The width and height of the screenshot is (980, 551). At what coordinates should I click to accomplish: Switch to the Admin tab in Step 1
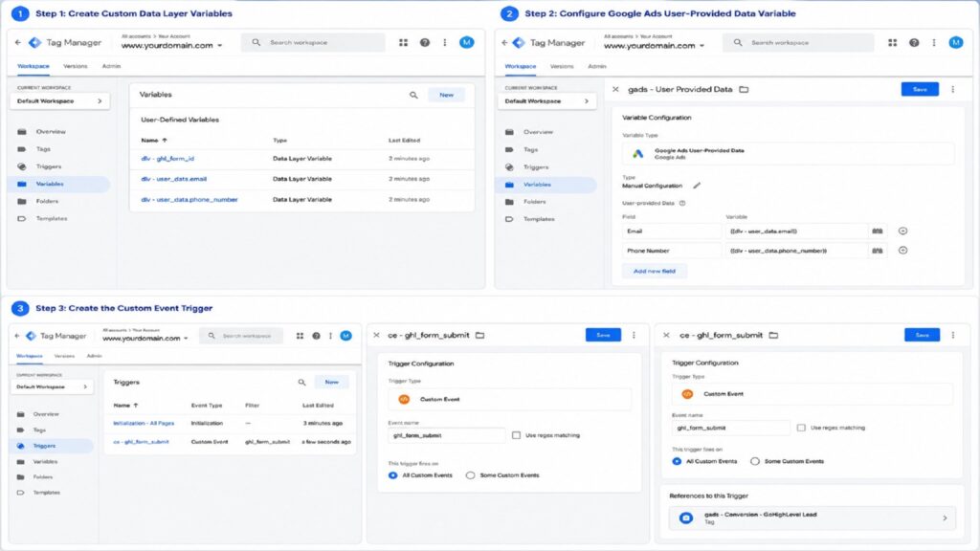tap(111, 66)
